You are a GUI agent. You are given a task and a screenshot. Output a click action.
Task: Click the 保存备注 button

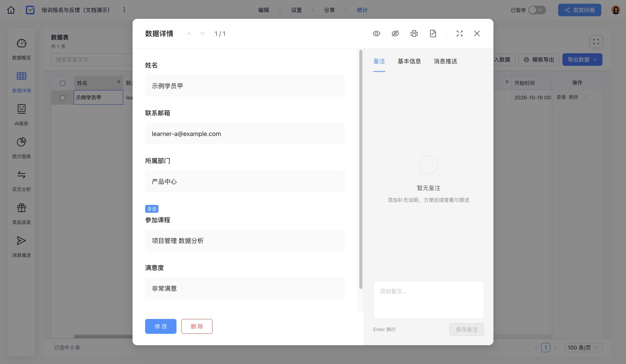click(x=467, y=330)
